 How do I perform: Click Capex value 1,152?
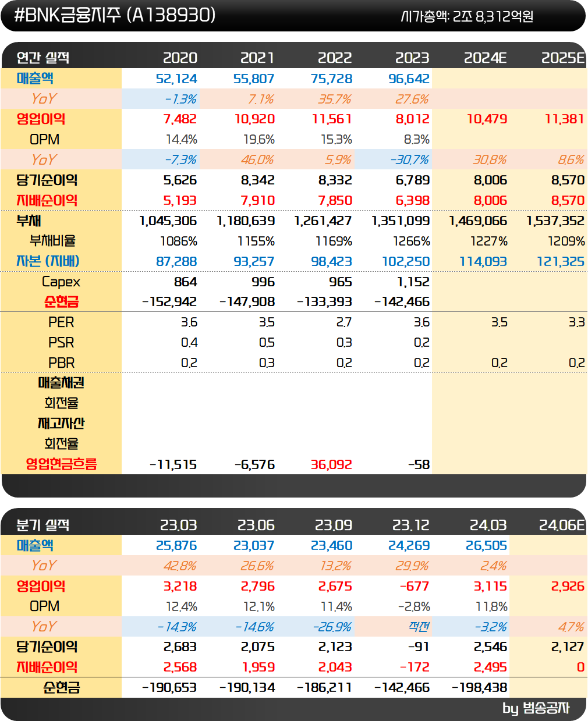pos(413,282)
